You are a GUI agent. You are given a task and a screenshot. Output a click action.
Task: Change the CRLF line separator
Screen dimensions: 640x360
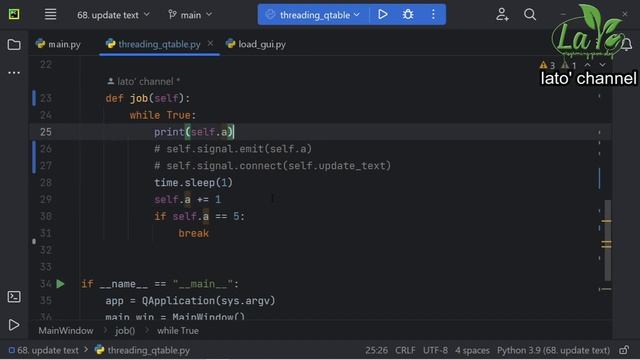coord(405,350)
